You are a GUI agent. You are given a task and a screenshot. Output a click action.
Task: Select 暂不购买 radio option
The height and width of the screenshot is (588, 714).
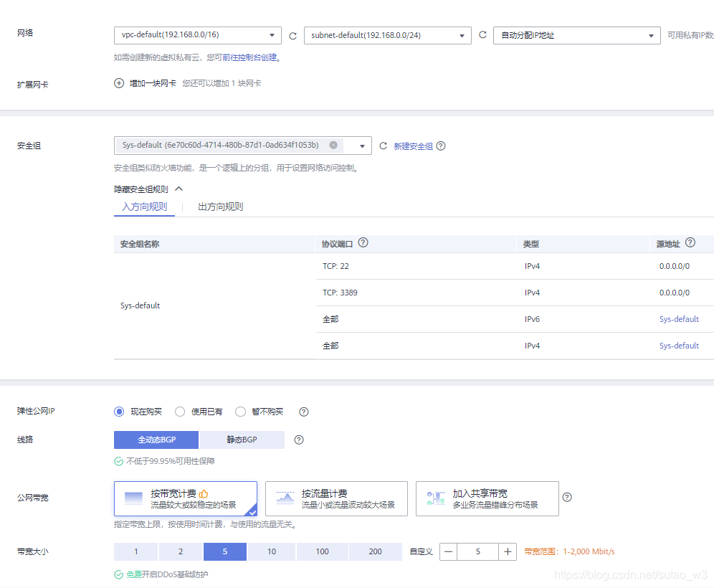240,412
